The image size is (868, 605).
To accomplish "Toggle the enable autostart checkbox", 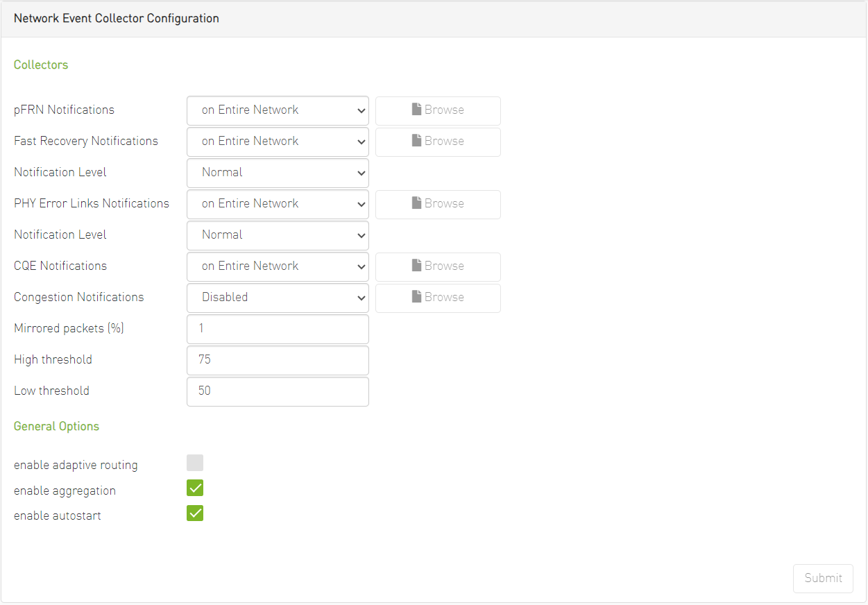I will 195,513.
